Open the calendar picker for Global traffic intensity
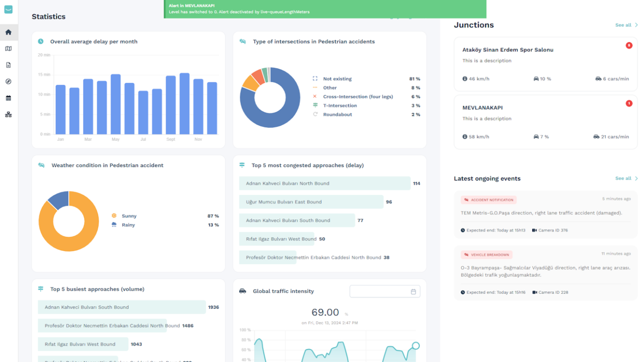 click(413, 291)
